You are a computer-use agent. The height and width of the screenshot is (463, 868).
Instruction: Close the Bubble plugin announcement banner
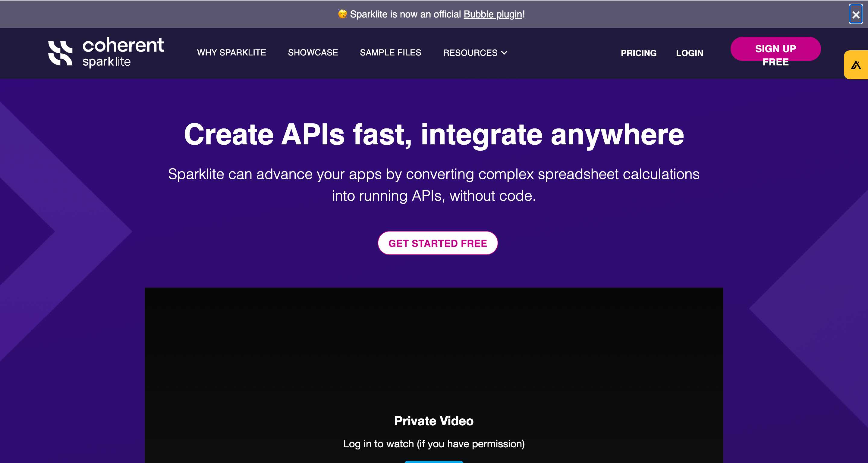(856, 14)
